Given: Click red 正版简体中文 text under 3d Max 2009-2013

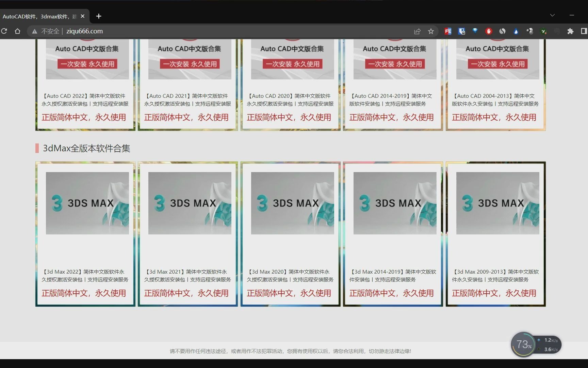Looking at the screenshot, I should [494, 293].
